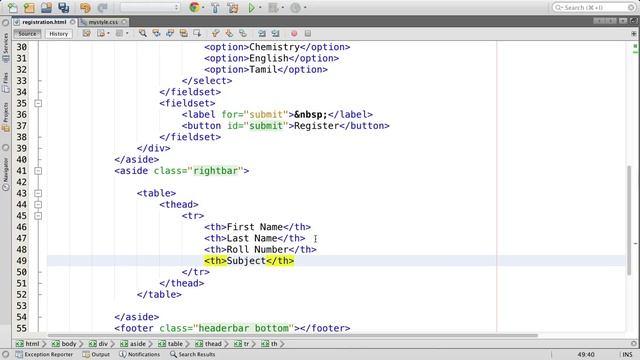The width and height of the screenshot is (640, 360).
Task: Open the Projects side panel tab
Action: 5,117
